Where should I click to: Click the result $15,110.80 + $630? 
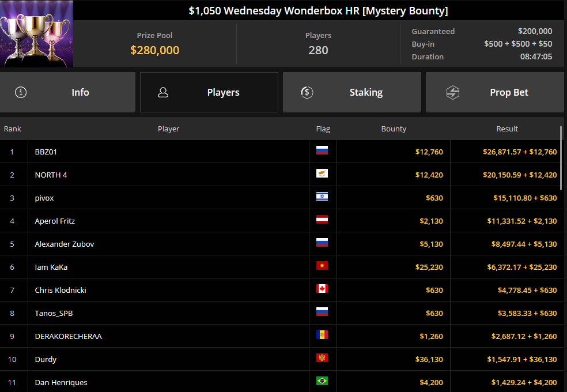coord(525,198)
